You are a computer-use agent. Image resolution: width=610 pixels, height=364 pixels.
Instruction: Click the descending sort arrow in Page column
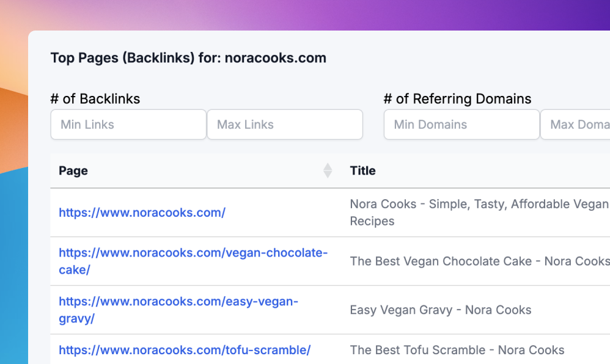(328, 175)
